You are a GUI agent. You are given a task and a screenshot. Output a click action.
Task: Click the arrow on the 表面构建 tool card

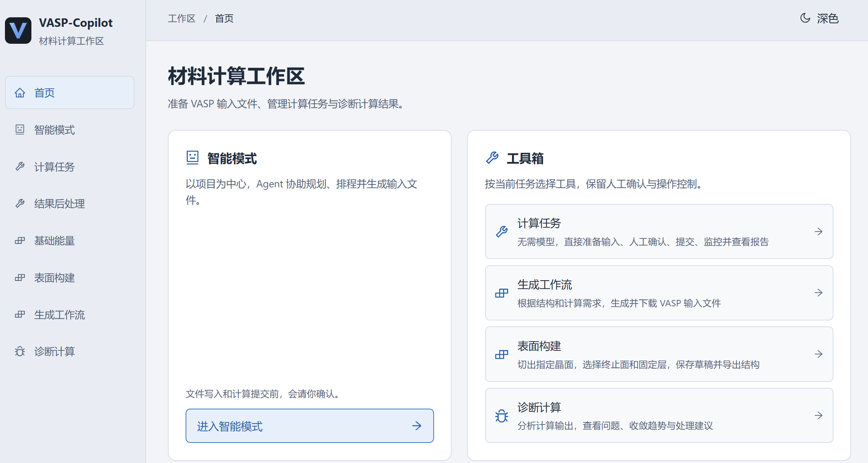(819, 354)
